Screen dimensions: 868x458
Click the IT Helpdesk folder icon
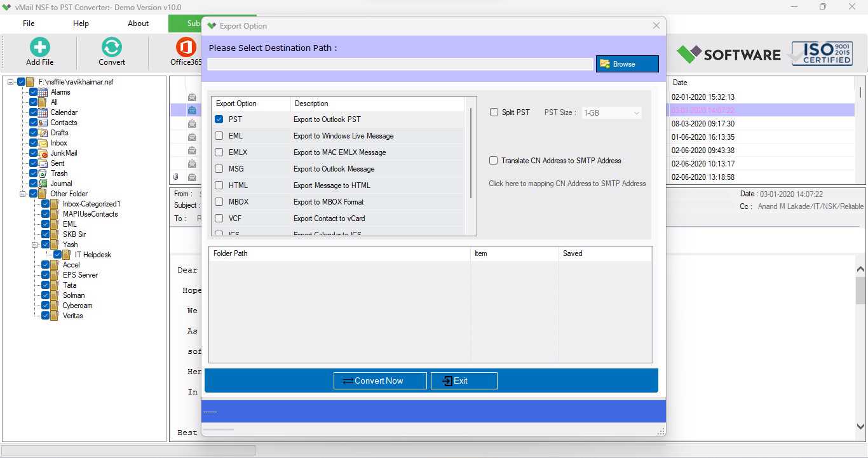[67, 255]
